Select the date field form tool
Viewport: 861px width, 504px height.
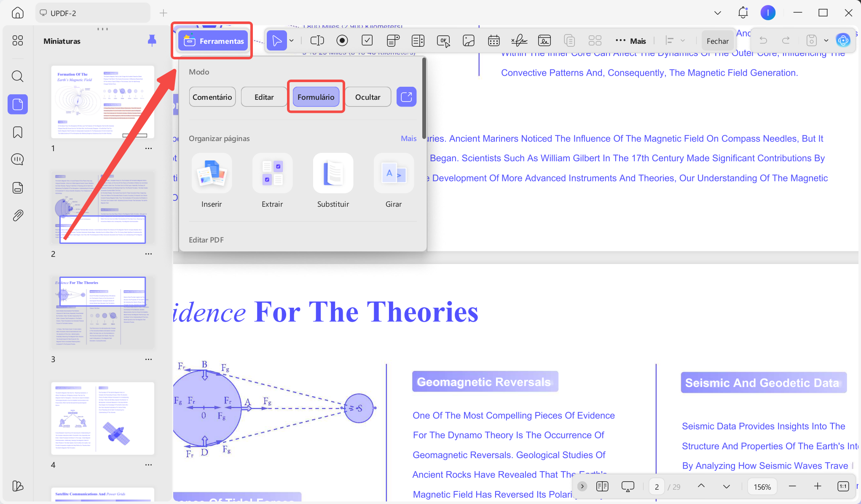[494, 40]
